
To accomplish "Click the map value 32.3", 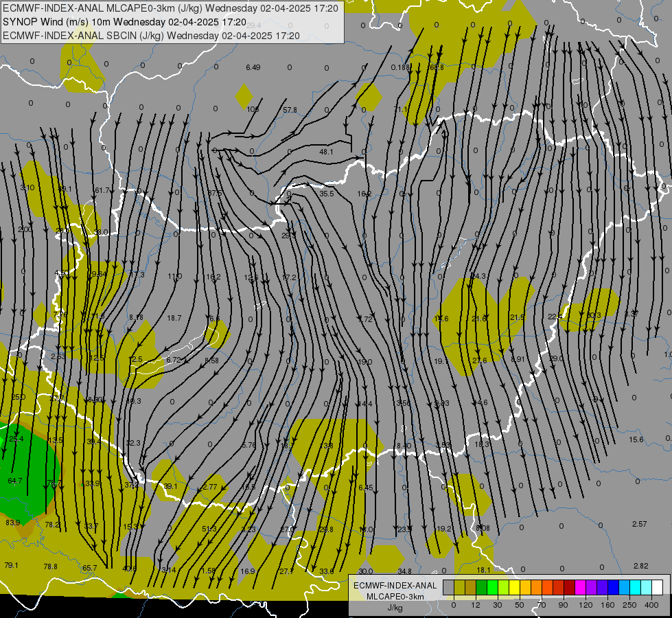I will coord(133,443).
